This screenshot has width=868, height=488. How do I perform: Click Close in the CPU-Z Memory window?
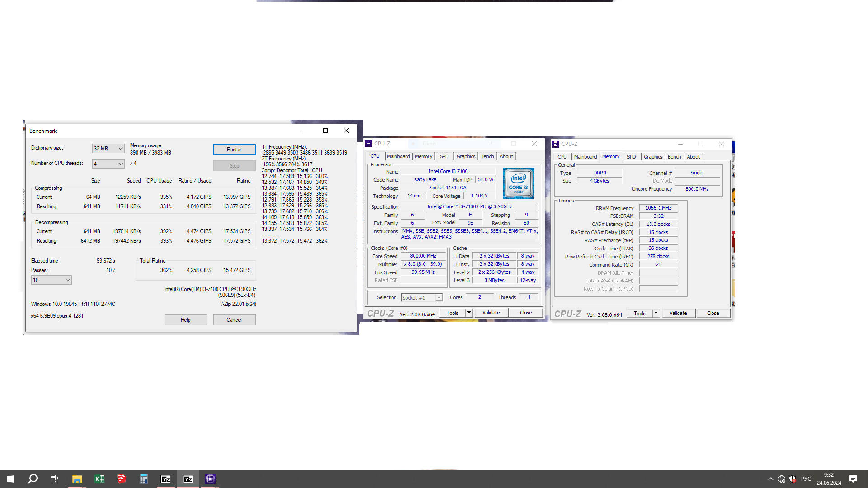coord(713,313)
